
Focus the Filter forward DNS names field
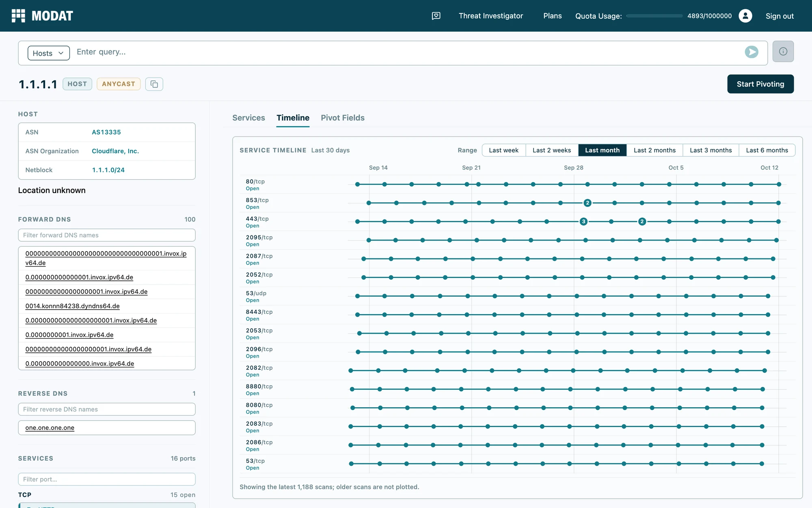click(x=107, y=235)
